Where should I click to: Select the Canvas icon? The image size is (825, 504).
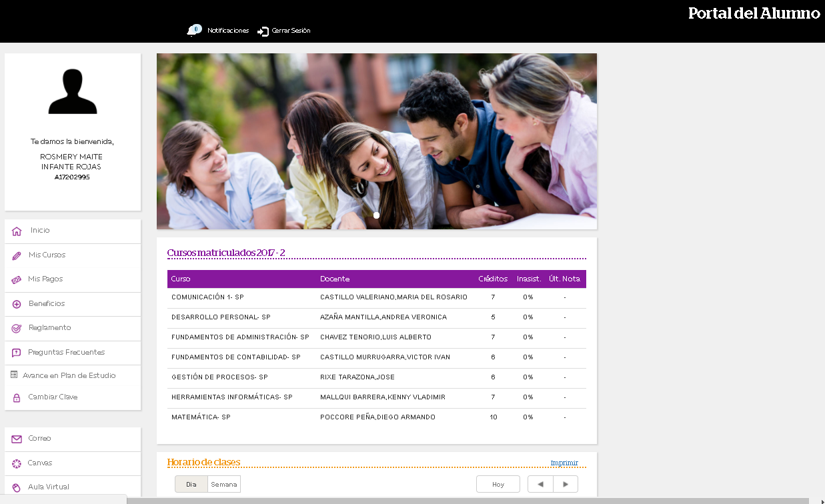click(16, 463)
